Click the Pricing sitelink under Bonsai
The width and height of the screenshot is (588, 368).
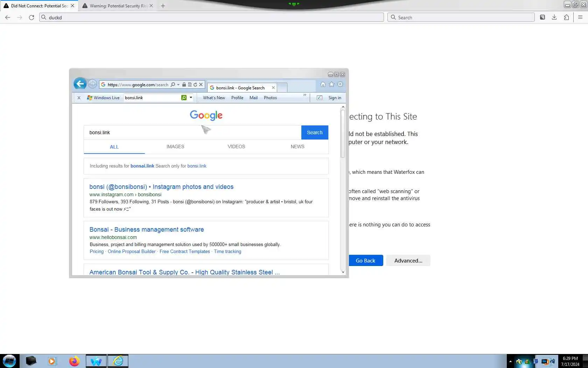[97, 251]
